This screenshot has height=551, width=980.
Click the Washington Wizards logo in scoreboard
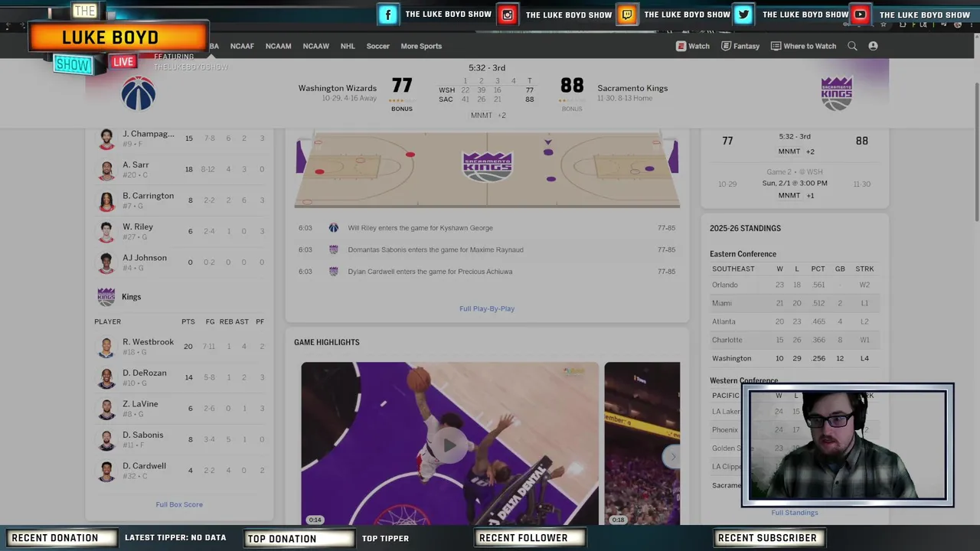click(139, 93)
